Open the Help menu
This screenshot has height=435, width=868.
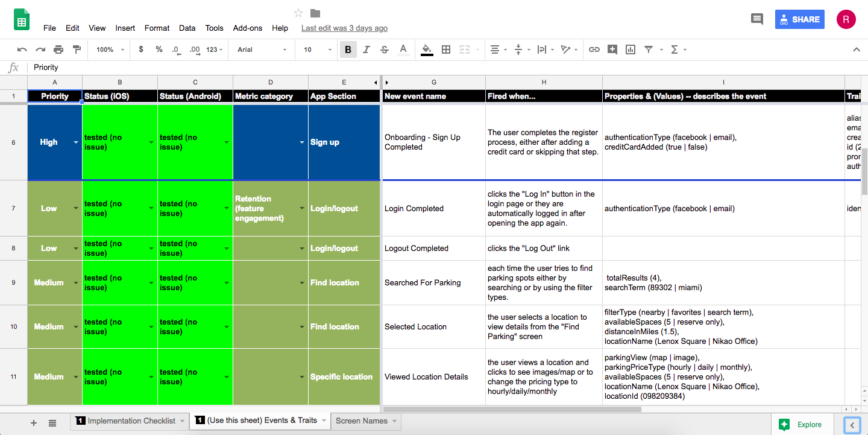coord(280,28)
